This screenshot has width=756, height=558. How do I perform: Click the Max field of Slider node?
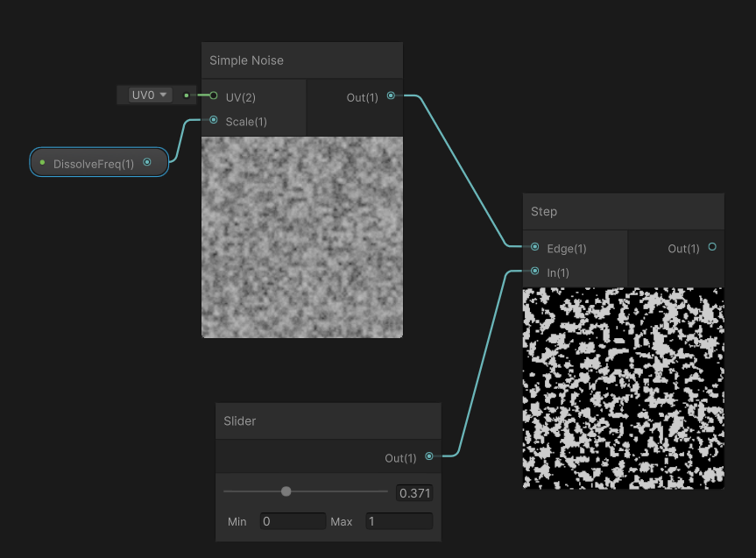(x=399, y=521)
